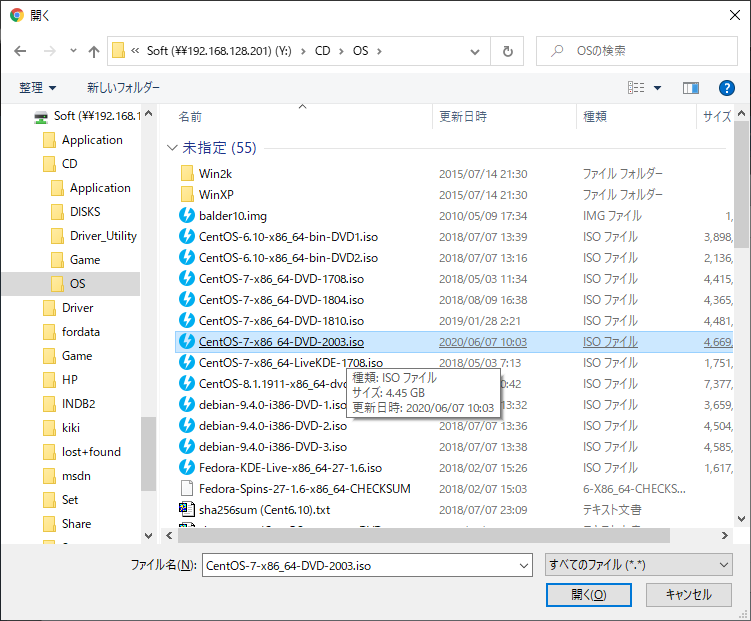Click the debian-9.4.0 DVD-3 iso icon
Image resolution: width=751 pixels, height=621 pixels.
[x=187, y=447]
